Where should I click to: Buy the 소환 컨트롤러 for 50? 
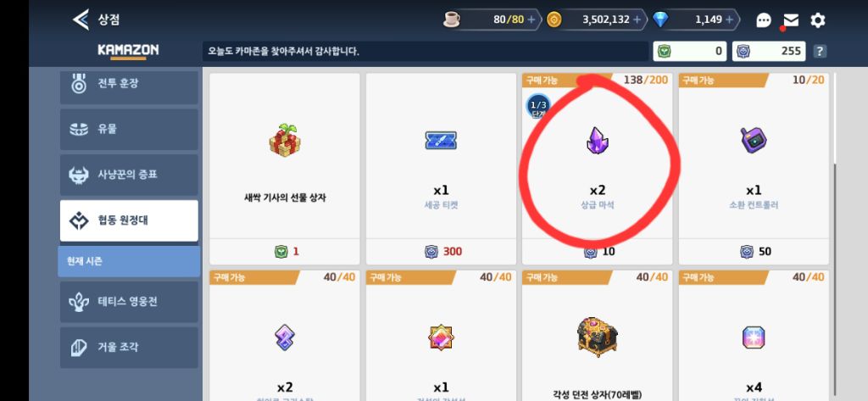click(754, 169)
